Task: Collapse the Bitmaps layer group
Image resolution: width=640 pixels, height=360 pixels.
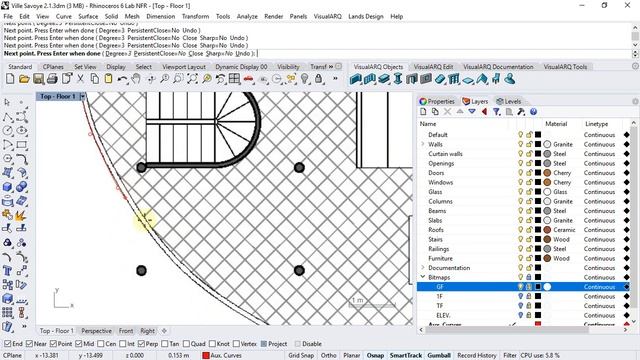Action: [x=423, y=277]
